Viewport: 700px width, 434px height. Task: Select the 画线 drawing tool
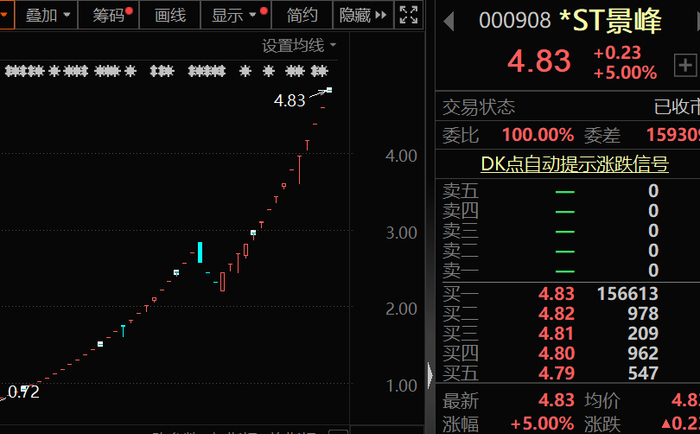coord(170,15)
